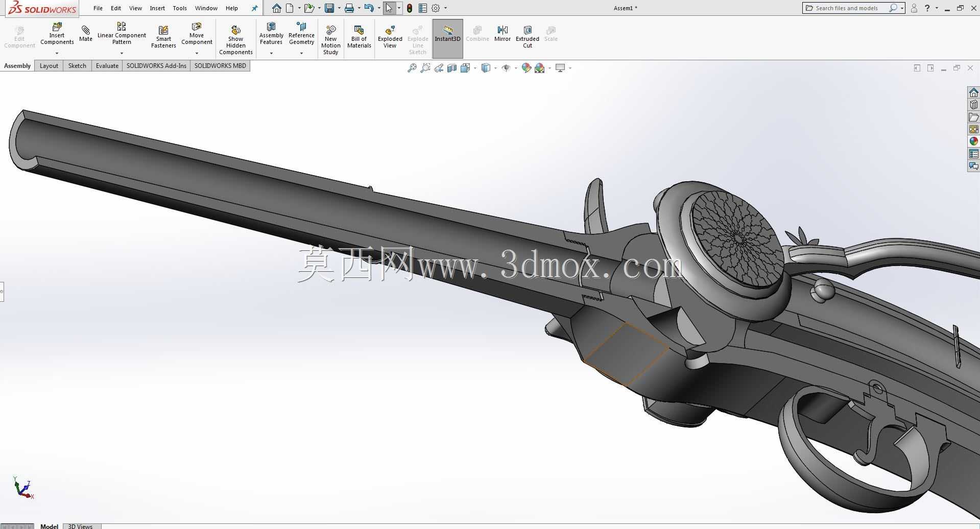Select the Mirror tool
980x529 pixels.
(x=503, y=34)
